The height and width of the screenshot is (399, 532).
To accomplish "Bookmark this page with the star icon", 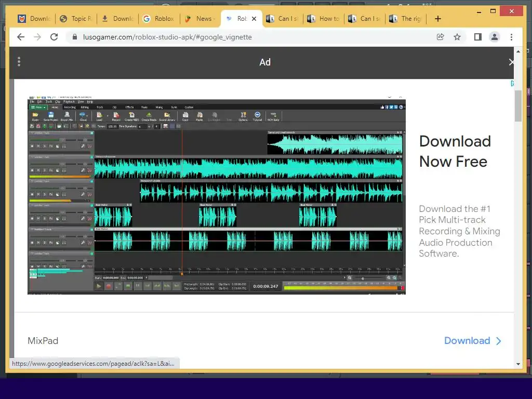I will pyautogui.click(x=457, y=37).
